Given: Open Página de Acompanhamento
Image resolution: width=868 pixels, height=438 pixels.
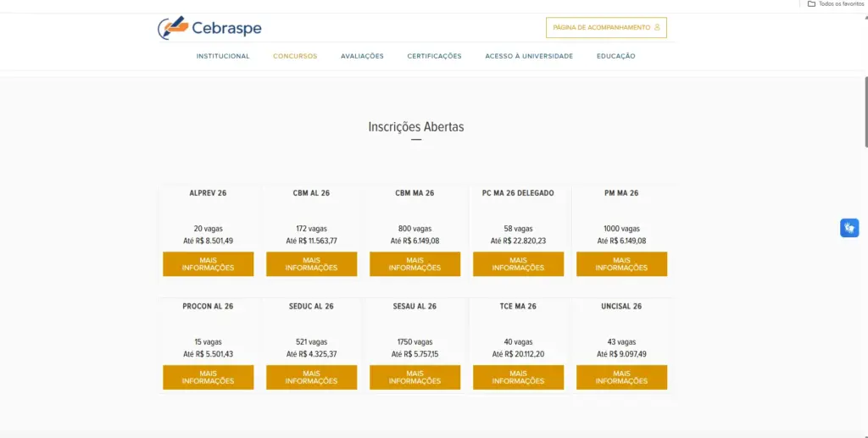Looking at the screenshot, I should point(606,28).
